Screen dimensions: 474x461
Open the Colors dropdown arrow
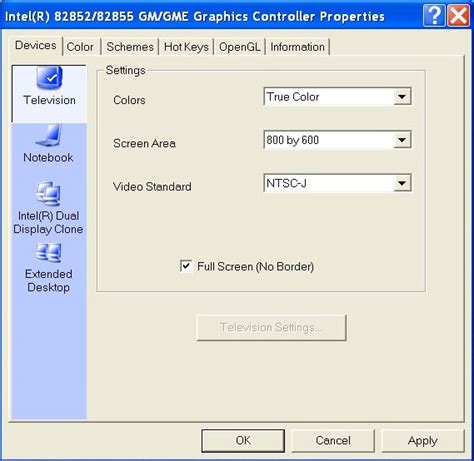point(402,97)
